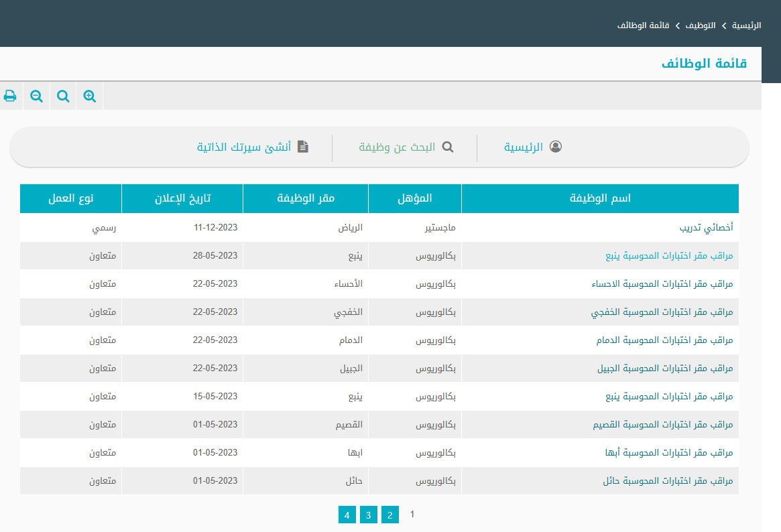This screenshot has width=781, height=532.
Task: Jump to page 3 in pagination
Action: click(x=368, y=515)
